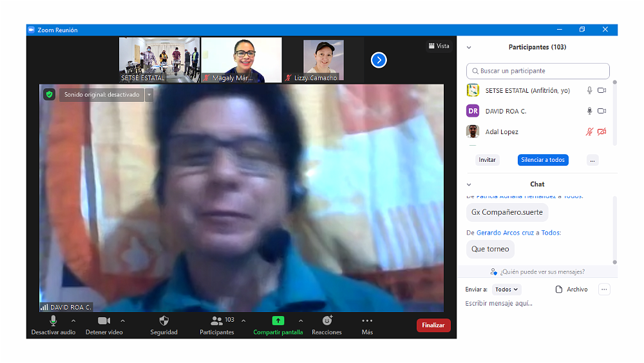
Task: Show next video thumbnails with blue arrow
Action: 379,60
